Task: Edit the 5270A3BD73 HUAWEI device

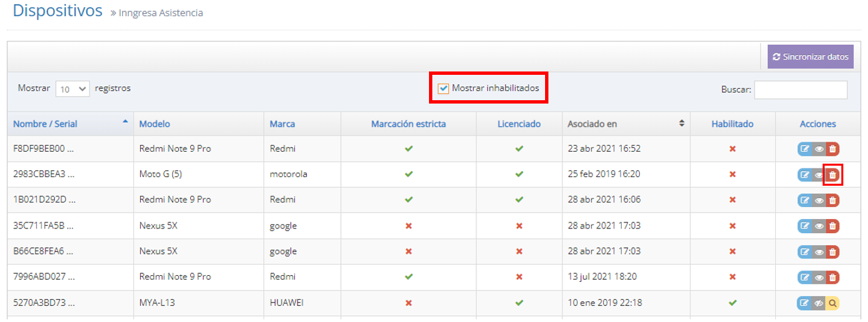Action: point(805,303)
